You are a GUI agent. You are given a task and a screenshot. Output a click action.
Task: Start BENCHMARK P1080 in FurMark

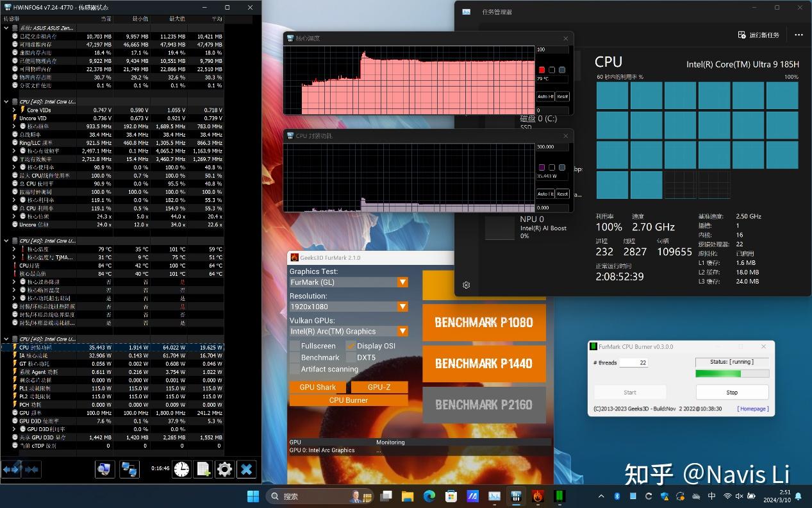(484, 322)
